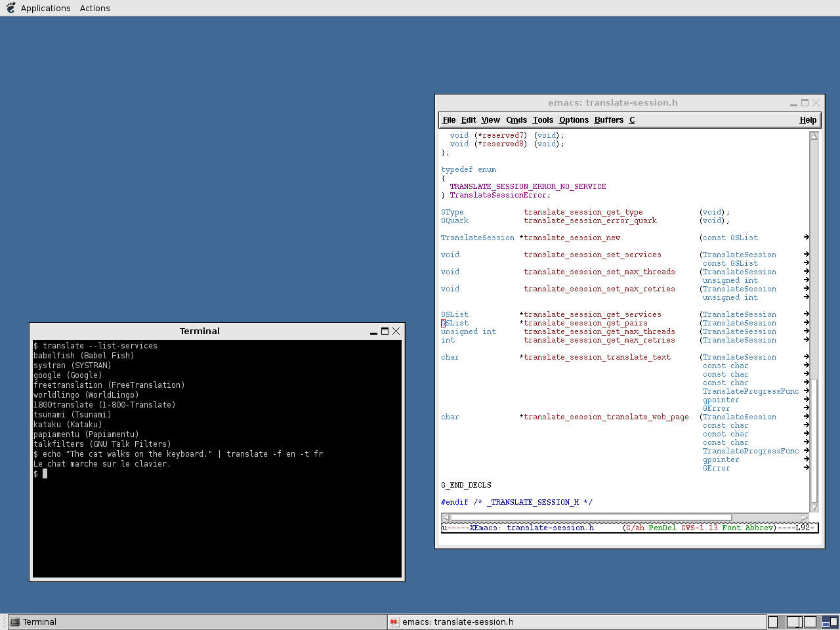Click the GNOME foot icon in top panel
Viewport: 840px width, 630px height.
coord(10,8)
